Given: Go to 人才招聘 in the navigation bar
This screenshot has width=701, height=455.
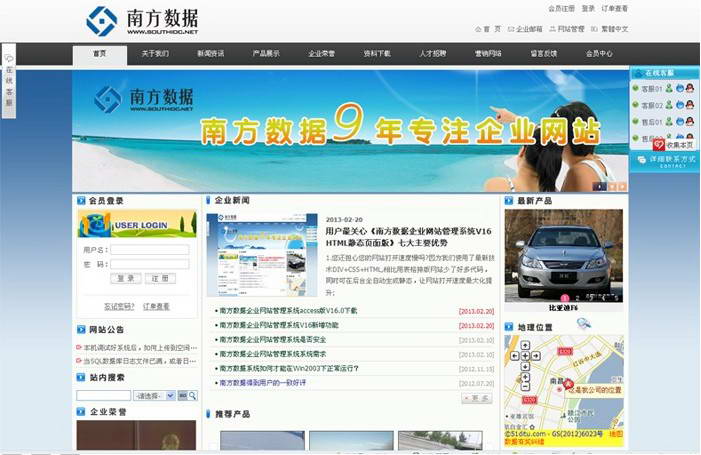Looking at the screenshot, I should tap(433, 54).
